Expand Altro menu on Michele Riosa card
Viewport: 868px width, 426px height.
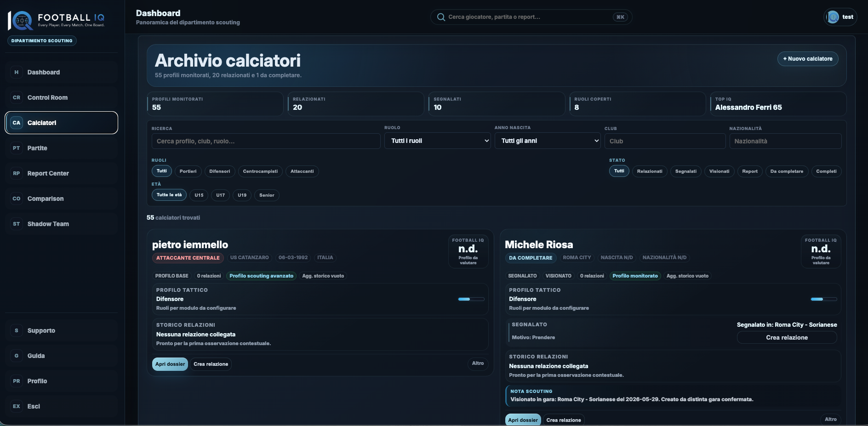tap(830, 419)
